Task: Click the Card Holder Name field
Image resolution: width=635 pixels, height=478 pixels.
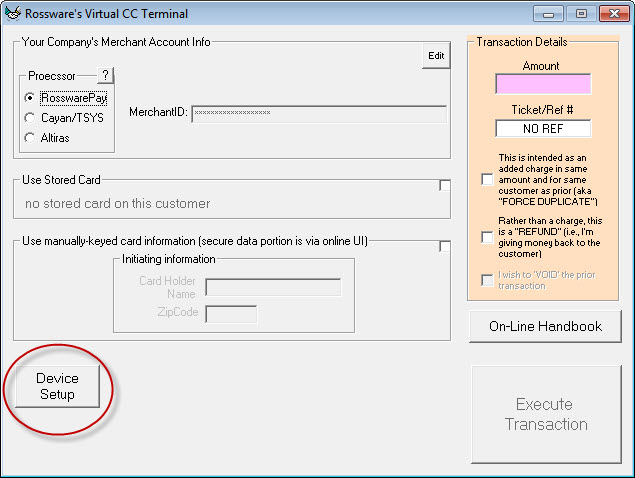Action: (273, 288)
